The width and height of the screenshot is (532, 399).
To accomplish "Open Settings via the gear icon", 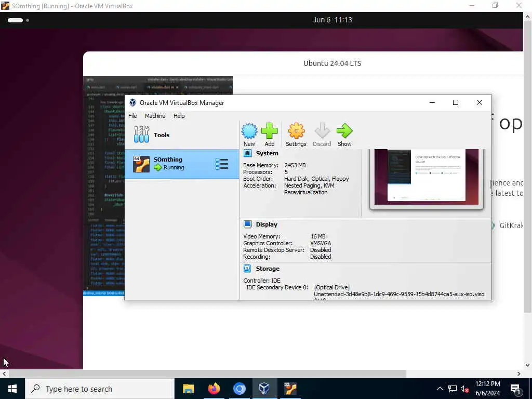I will tap(296, 131).
